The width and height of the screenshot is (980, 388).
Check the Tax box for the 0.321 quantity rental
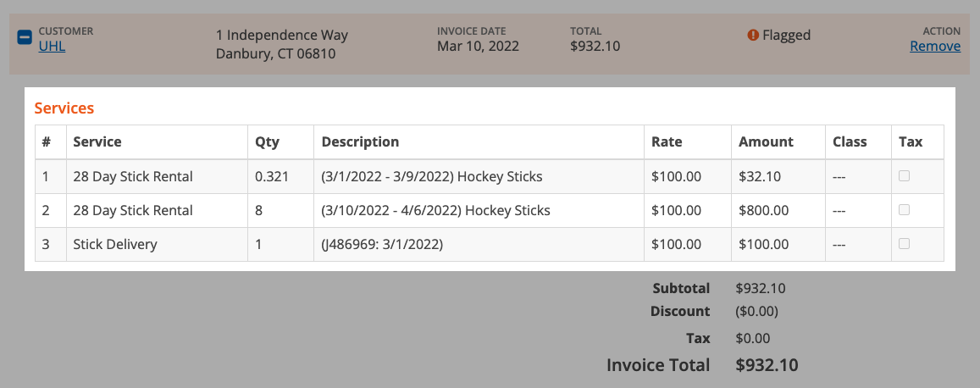click(904, 176)
